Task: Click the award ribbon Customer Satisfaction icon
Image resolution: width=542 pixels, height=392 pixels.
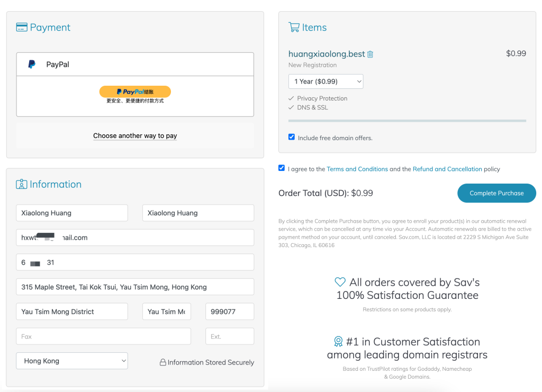Action: 338,341
